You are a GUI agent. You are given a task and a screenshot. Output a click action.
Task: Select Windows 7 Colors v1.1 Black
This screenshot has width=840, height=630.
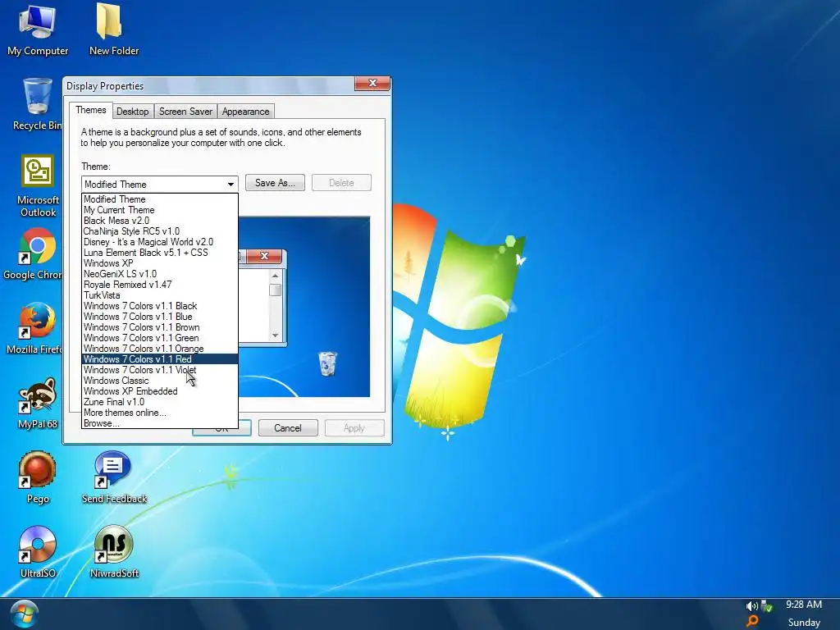[x=160, y=306]
